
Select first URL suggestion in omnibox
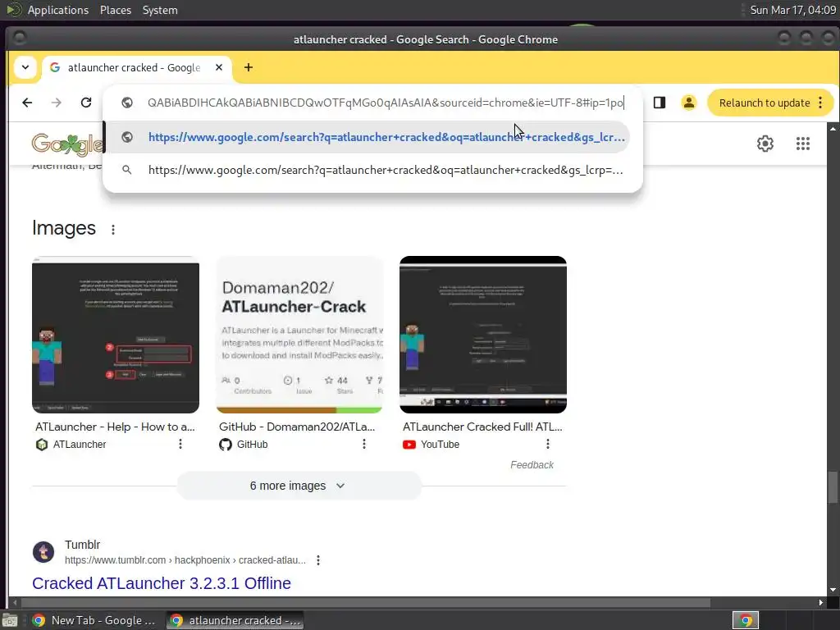(367, 137)
